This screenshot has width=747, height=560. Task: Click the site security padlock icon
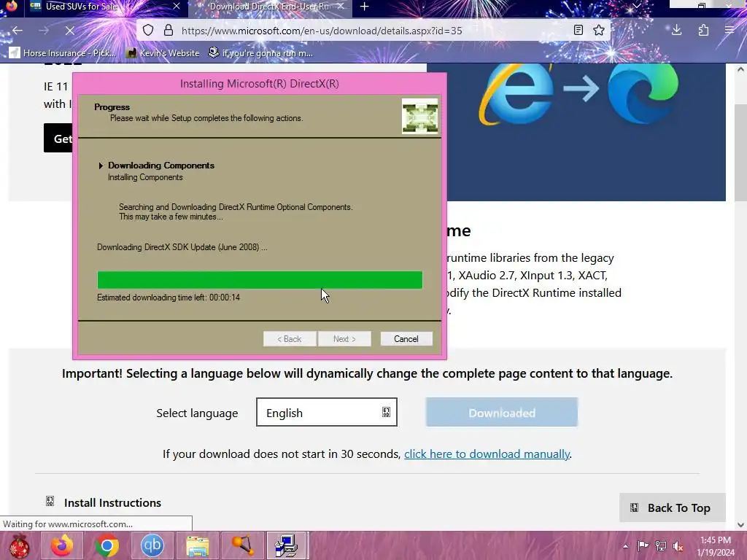click(x=169, y=31)
